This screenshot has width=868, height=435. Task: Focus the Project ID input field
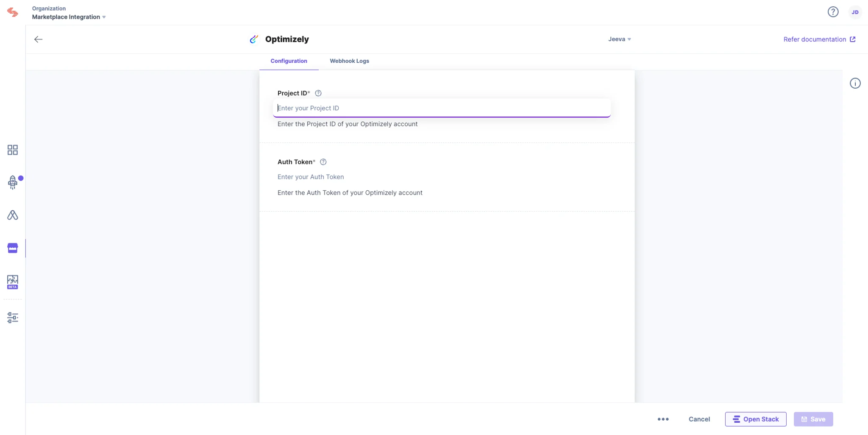coord(442,108)
